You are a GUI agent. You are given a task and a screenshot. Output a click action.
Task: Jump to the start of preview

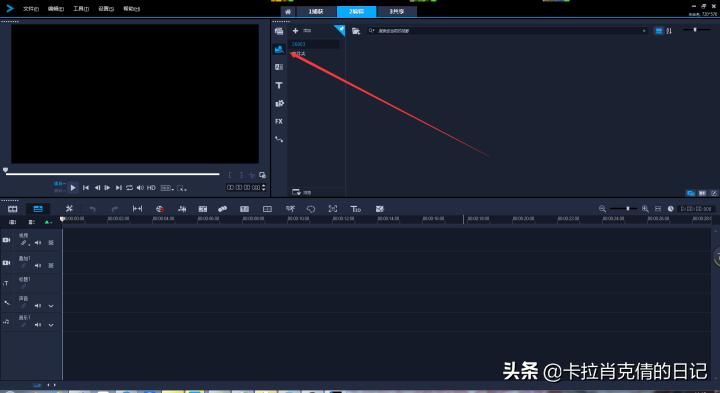pyautogui.click(x=86, y=188)
